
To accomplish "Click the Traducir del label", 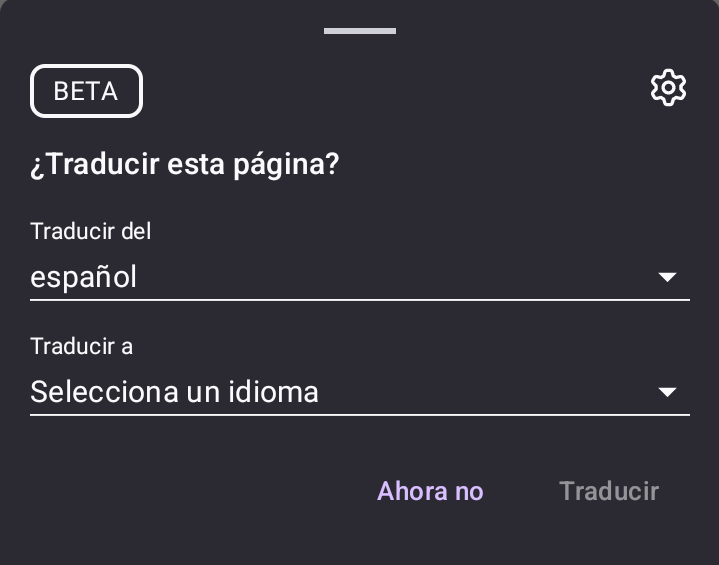I will click(91, 231).
